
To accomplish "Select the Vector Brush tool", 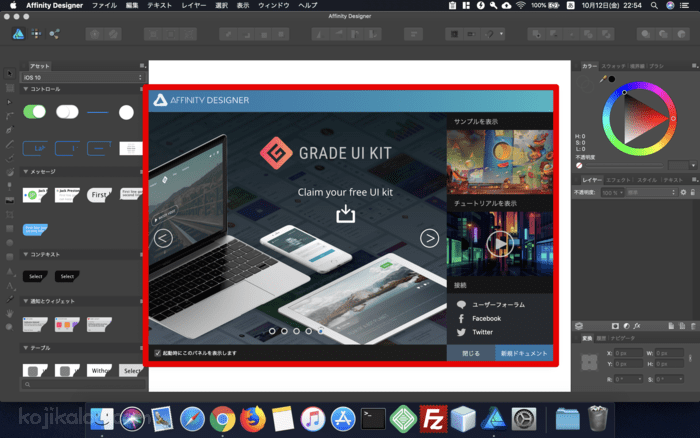I will click(9, 158).
